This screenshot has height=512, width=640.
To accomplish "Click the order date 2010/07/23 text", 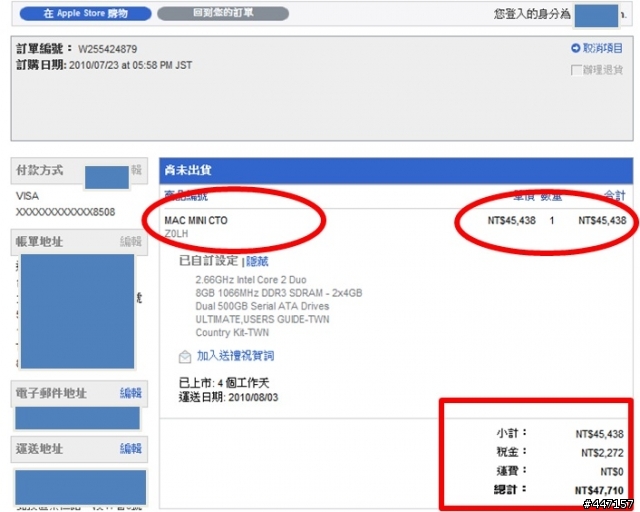I will pyautogui.click(x=131, y=65).
